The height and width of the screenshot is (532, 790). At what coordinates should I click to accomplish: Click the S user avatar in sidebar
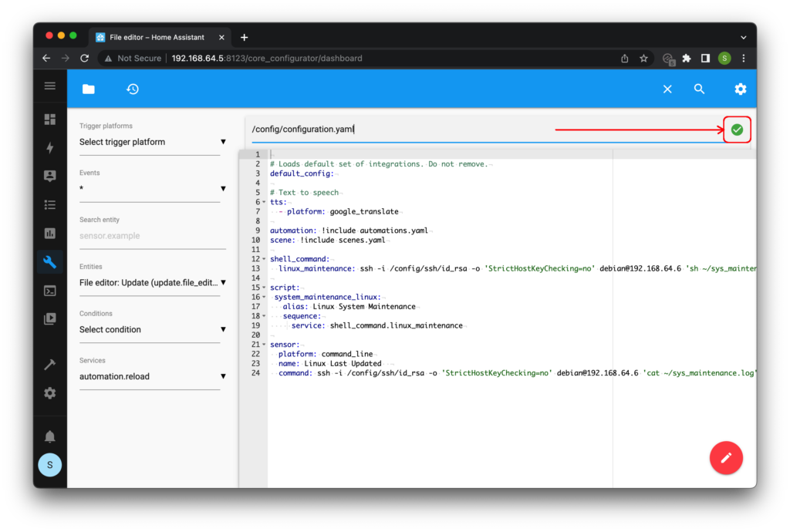[x=50, y=465]
